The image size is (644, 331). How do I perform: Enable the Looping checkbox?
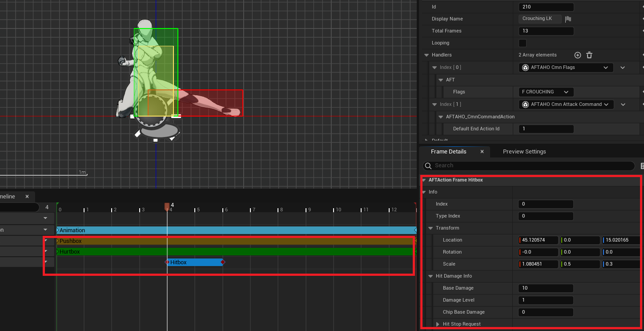click(522, 43)
